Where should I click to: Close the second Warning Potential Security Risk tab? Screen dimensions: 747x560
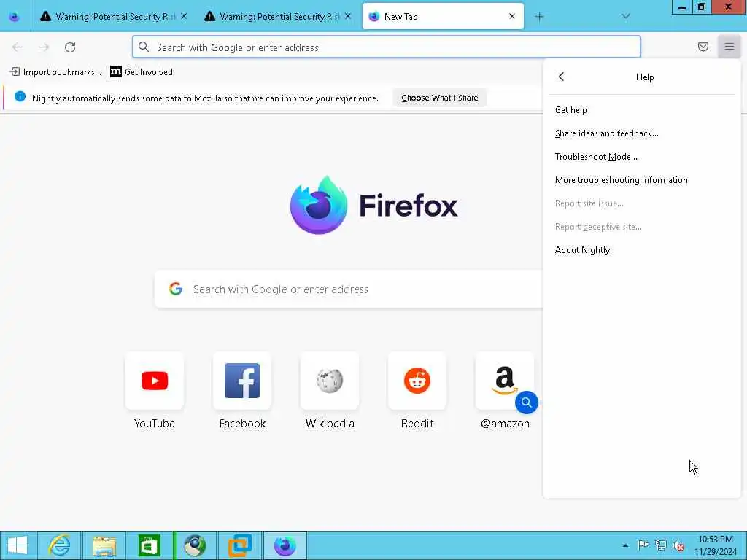coord(348,16)
